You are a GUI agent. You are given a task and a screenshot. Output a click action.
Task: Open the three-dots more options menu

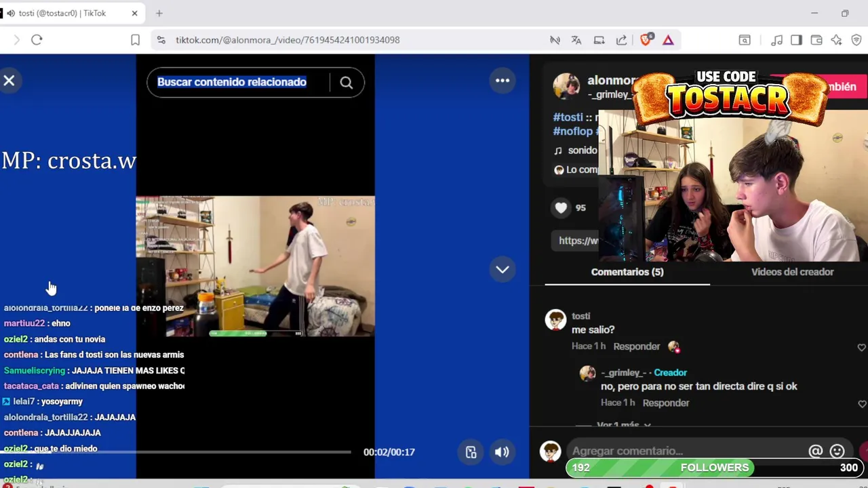click(502, 81)
